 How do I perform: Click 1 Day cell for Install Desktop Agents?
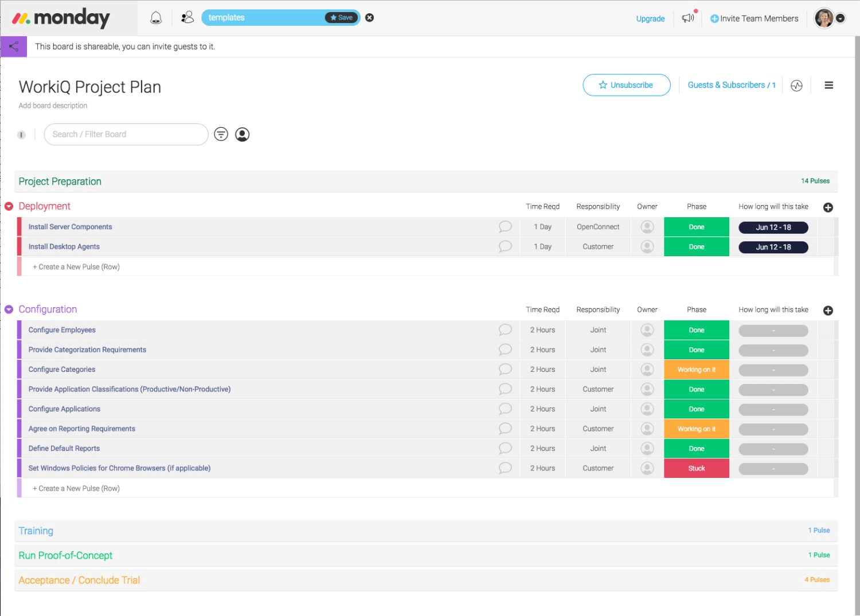coord(542,246)
